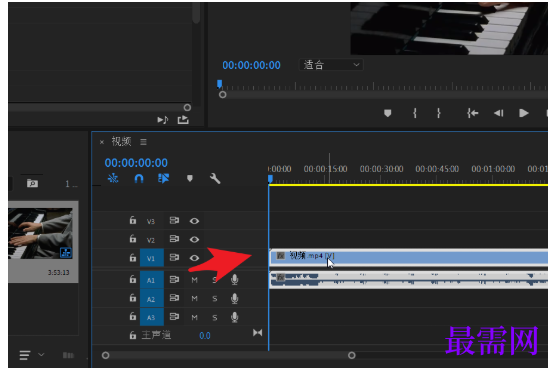557x372 pixels.
Task: Toggle sync lock on V2 track
Action: pos(174,239)
